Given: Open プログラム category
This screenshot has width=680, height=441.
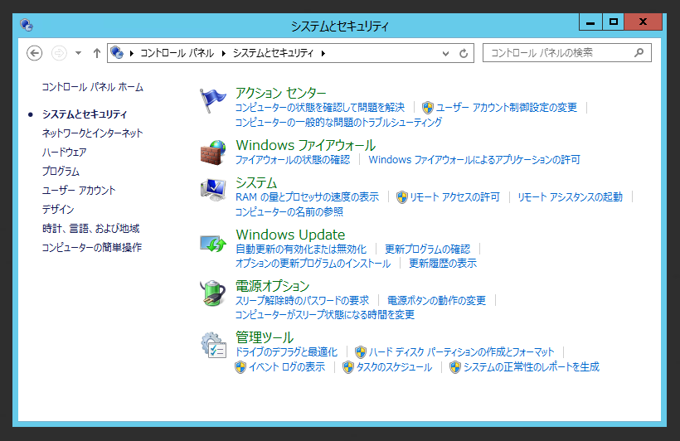Looking at the screenshot, I should [61, 171].
